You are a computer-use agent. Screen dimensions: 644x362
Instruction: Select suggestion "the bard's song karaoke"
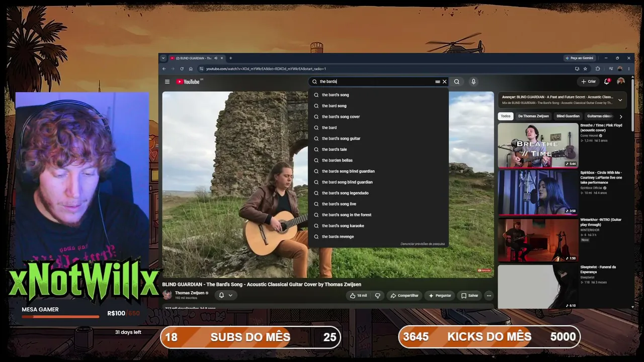pos(378,226)
